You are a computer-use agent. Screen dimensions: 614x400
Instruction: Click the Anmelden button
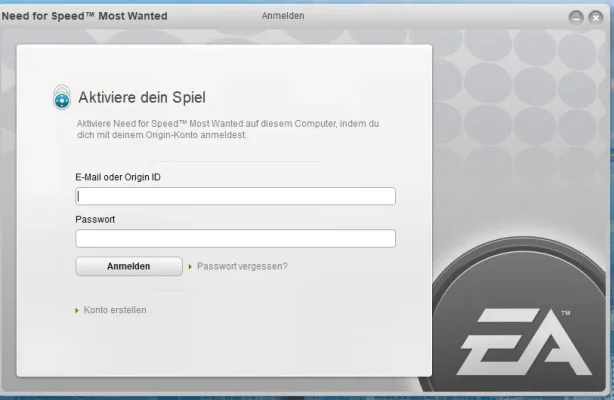129,266
